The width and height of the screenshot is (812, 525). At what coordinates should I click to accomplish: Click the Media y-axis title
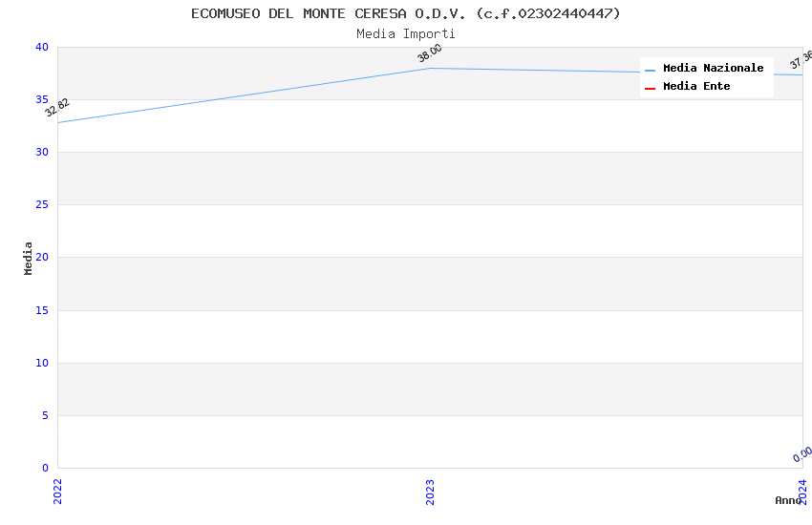click(x=28, y=258)
